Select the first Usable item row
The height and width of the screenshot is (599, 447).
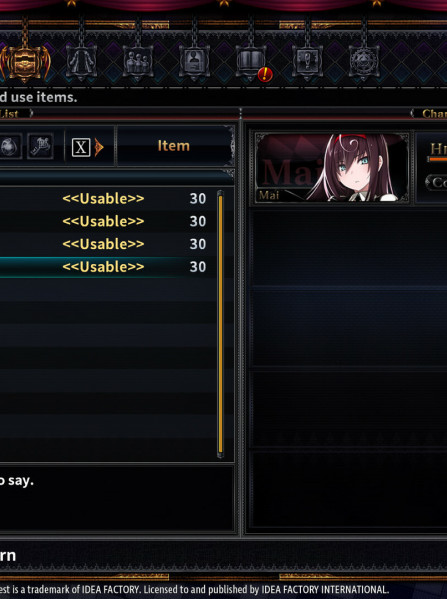point(108,199)
